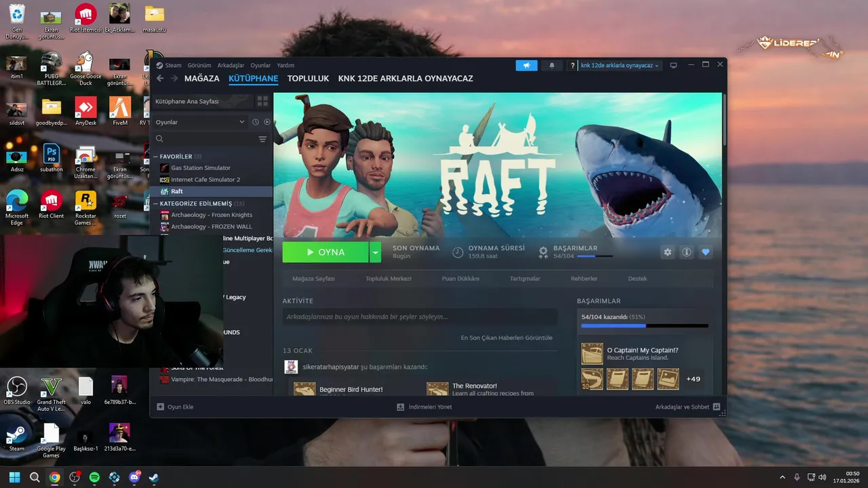Switch to the TOPLULUK tab

[x=308, y=79]
